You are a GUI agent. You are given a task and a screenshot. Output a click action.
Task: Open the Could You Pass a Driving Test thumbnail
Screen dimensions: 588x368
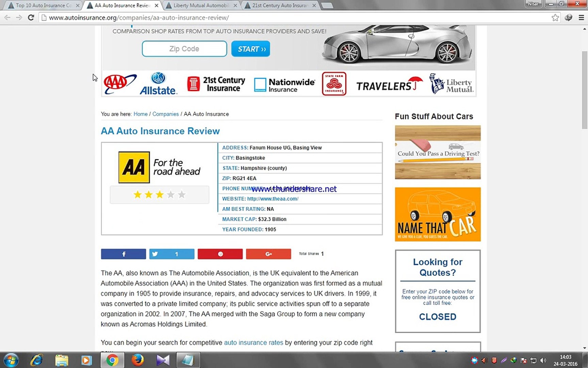[x=438, y=152]
